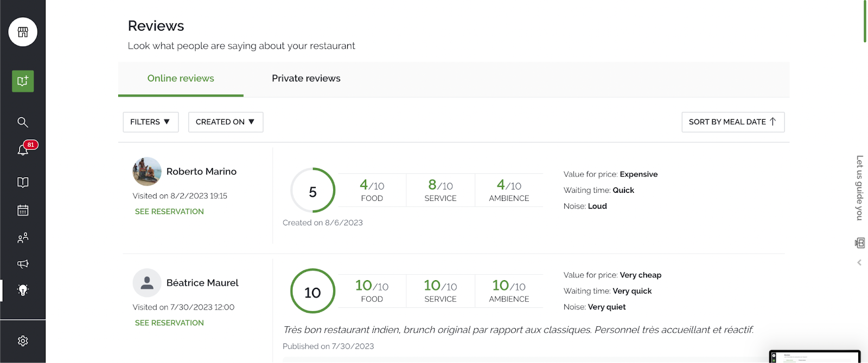The width and height of the screenshot is (868, 363).
Task: Open settings gear in sidebar
Action: coord(23,341)
